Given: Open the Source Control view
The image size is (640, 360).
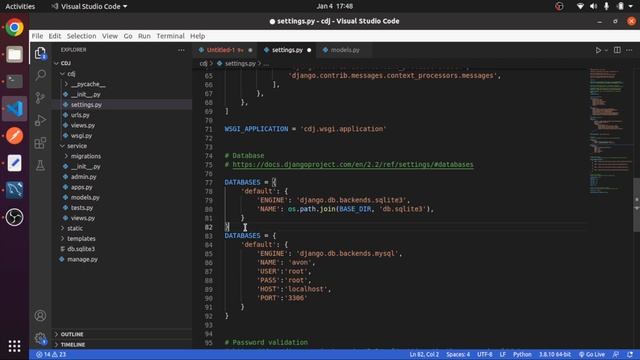Looking at the screenshot, I should click(40, 98).
